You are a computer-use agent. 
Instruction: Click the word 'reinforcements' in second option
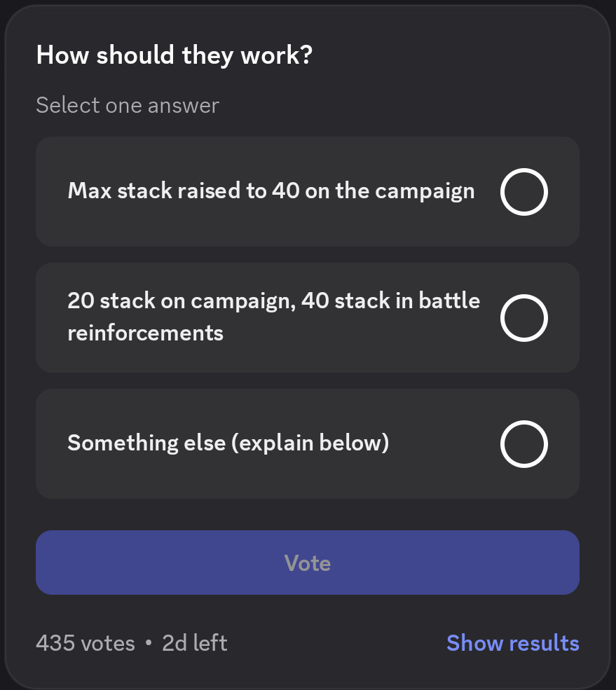point(145,333)
